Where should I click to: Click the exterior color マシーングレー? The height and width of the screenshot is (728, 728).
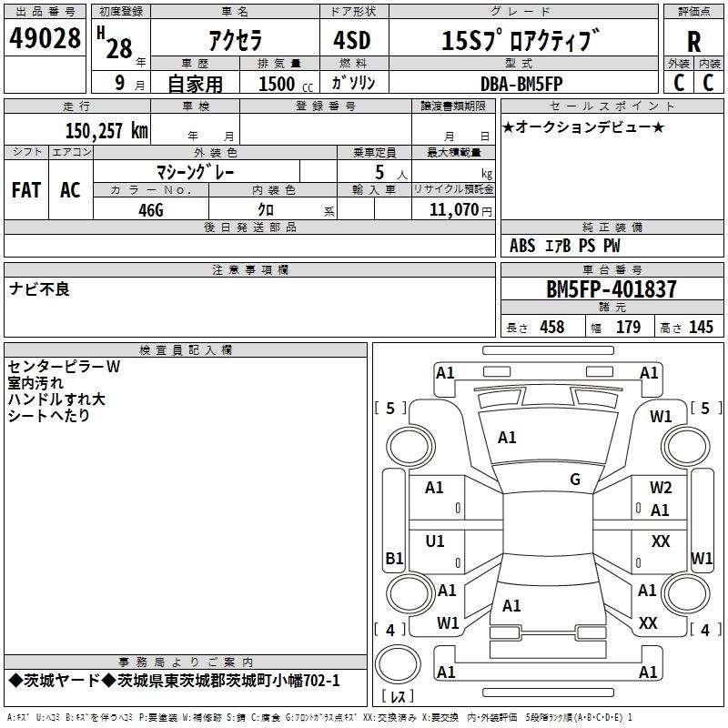tap(195, 172)
